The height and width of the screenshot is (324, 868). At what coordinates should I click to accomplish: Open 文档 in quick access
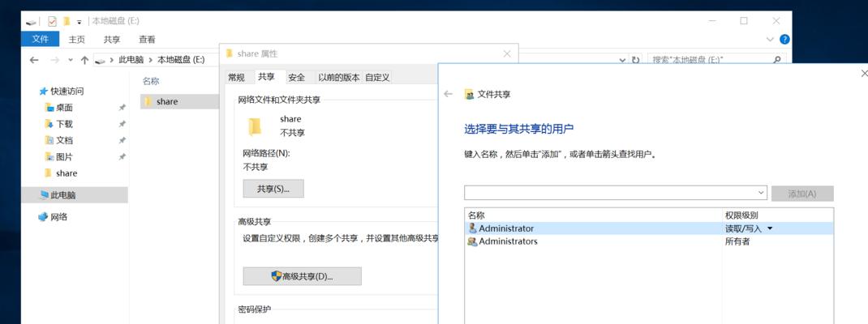64,140
